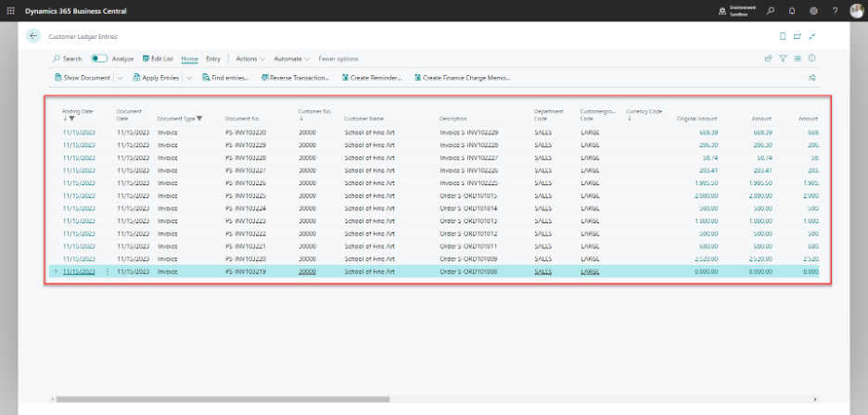Click the collapse page arrows icon
The height and width of the screenshot is (415, 868).
pyautogui.click(x=812, y=36)
